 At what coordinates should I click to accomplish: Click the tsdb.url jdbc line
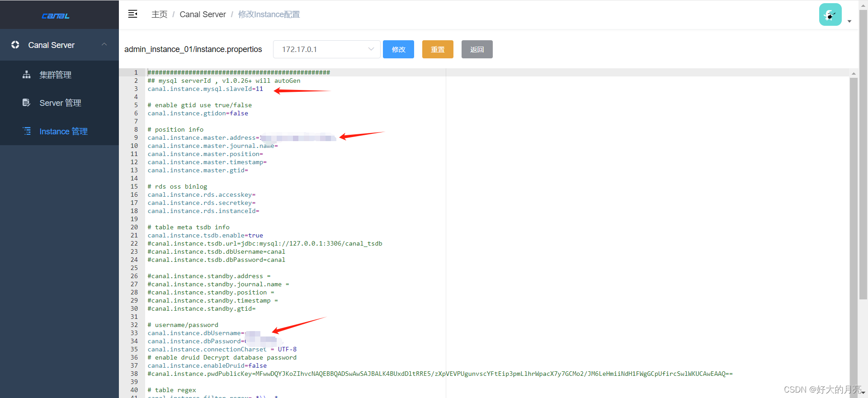coord(265,243)
